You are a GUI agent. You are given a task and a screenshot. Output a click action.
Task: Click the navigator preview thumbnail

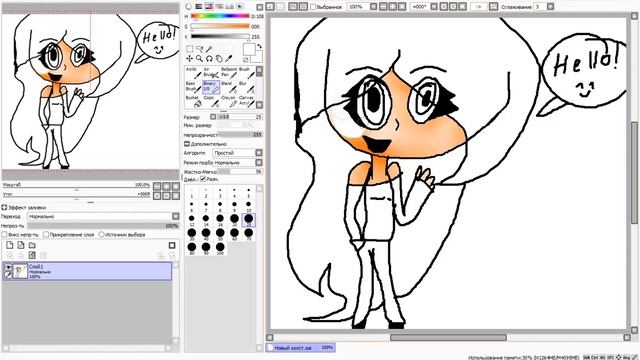[x=91, y=91]
